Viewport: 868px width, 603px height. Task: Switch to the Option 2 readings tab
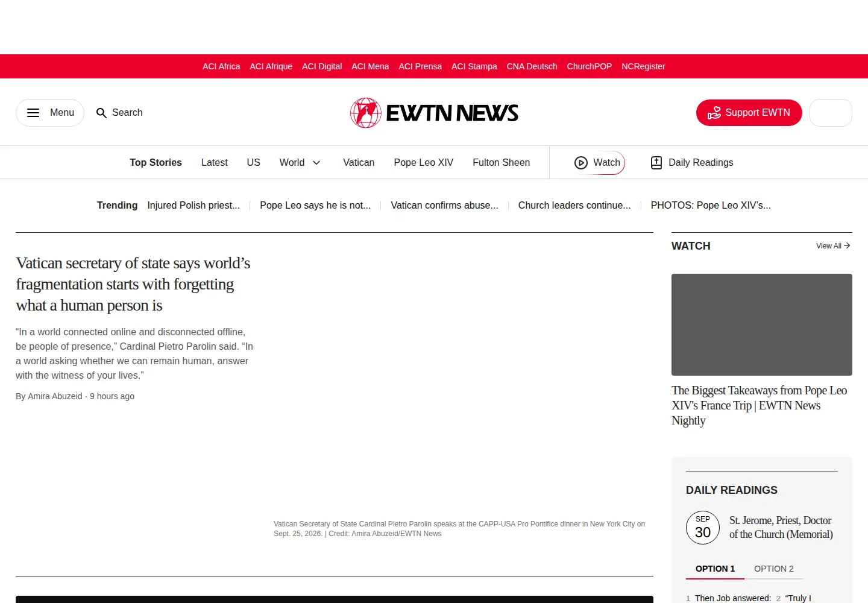pyautogui.click(x=774, y=569)
